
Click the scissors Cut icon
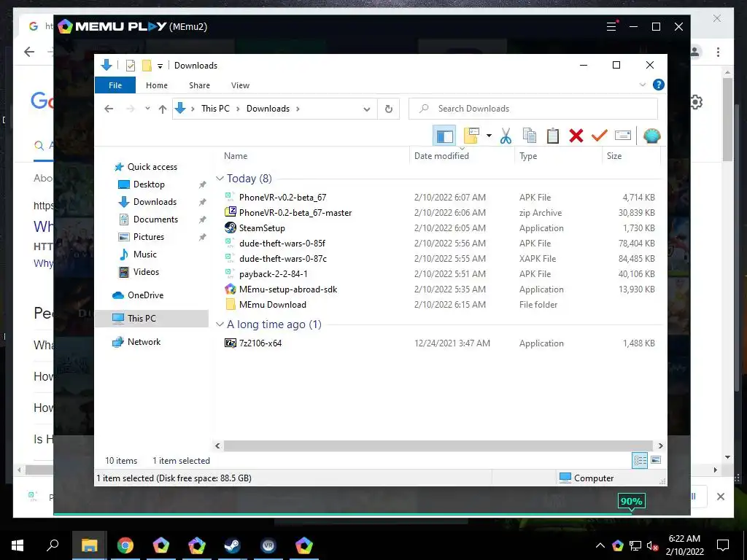tap(506, 136)
